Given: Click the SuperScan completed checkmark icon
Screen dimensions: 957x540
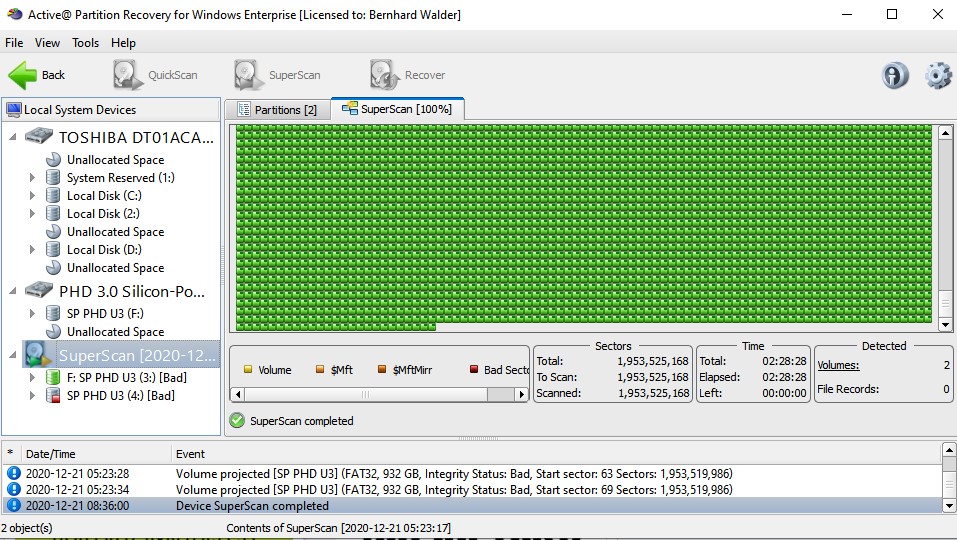Looking at the screenshot, I should [x=237, y=420].
